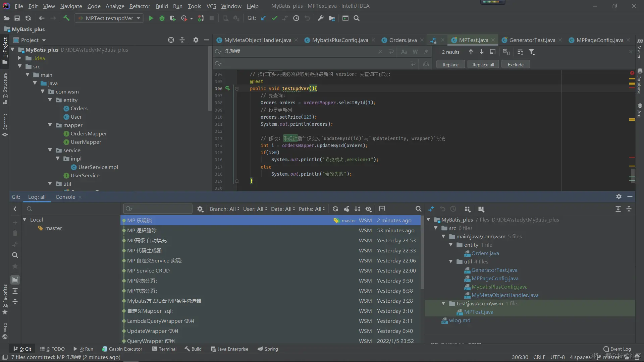This screenshot has width=644, height=362.
Task: Toggle Regex option in find bar
Action: tap(426, 52)
